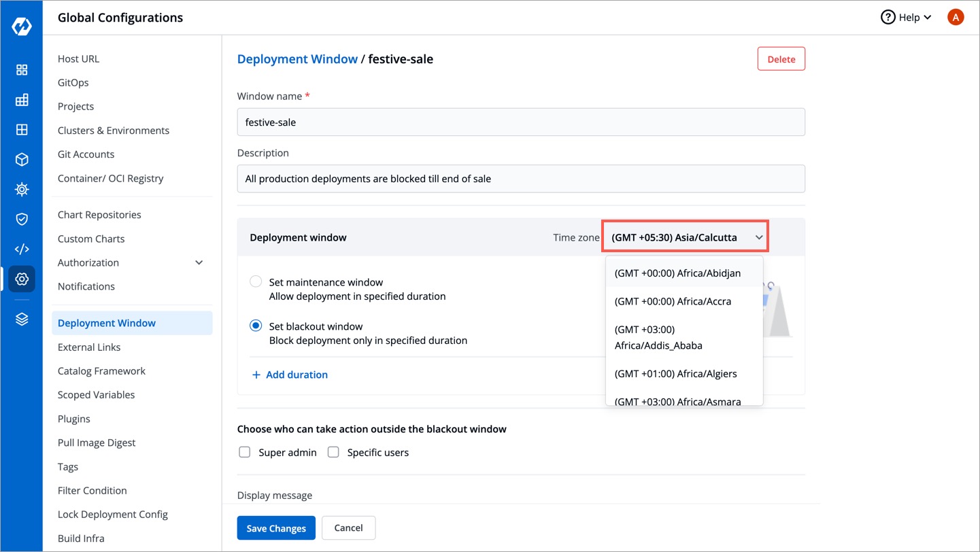Click the Add duration link

tap(290, 375)
